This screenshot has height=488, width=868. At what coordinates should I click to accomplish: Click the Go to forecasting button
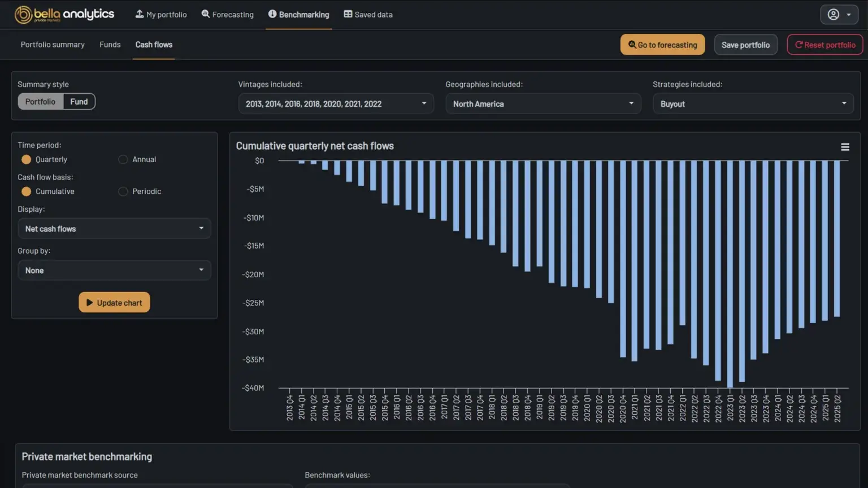(662, 45)
